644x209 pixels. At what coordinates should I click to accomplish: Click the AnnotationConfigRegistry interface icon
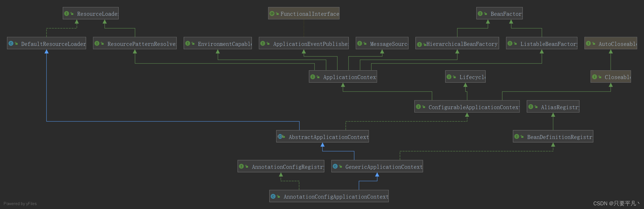(x=241, y=166)
